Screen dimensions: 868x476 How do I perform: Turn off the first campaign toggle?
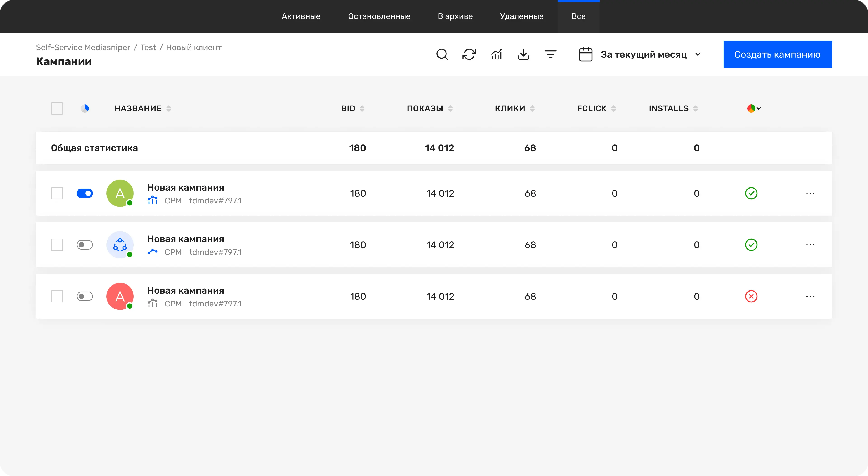[85, 193]
